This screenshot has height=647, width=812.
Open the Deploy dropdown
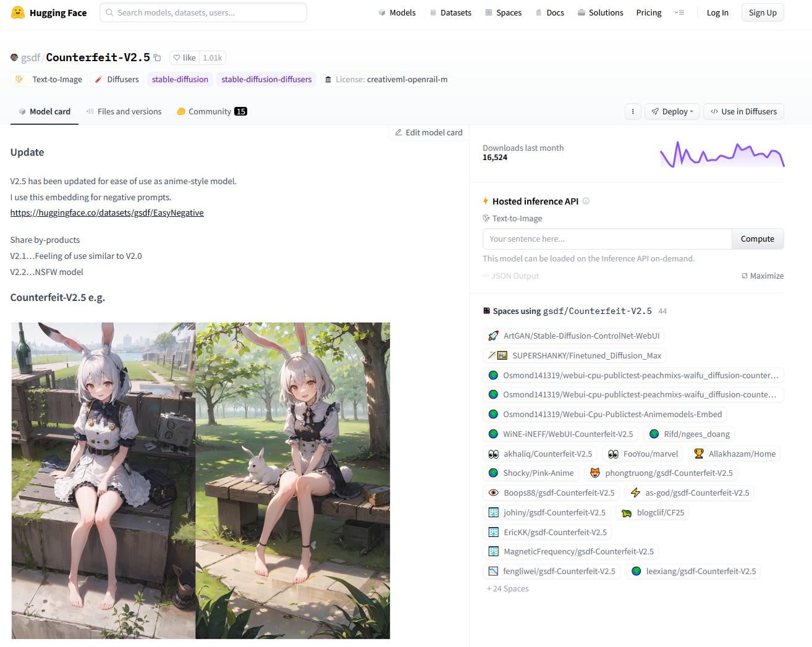pos(672,112)
